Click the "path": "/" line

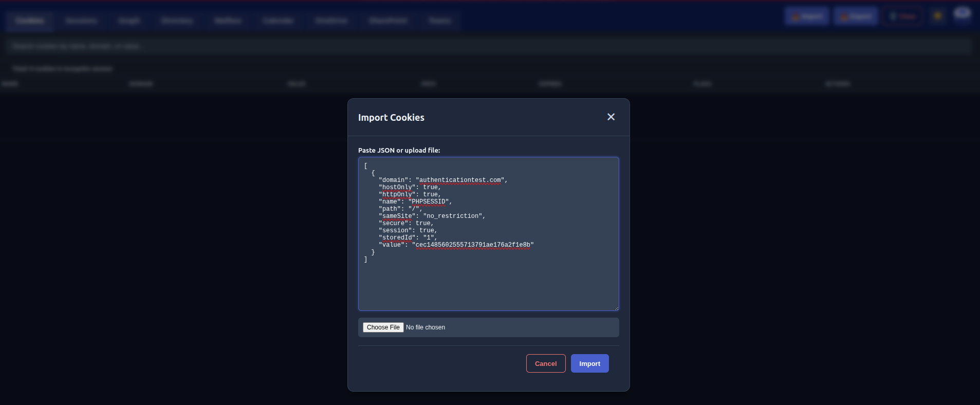pos(400,209)
